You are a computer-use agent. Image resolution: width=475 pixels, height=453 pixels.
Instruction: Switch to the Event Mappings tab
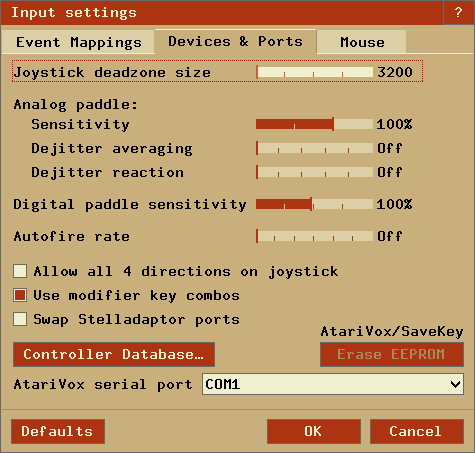[78, 42]
